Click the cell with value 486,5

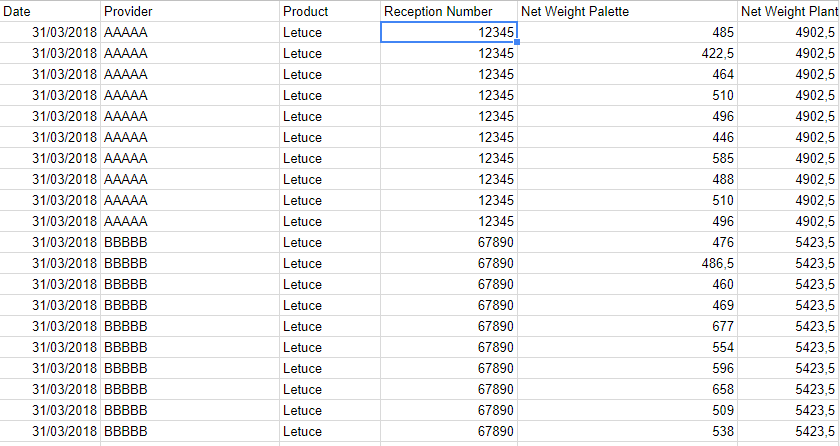click(627, 264)
